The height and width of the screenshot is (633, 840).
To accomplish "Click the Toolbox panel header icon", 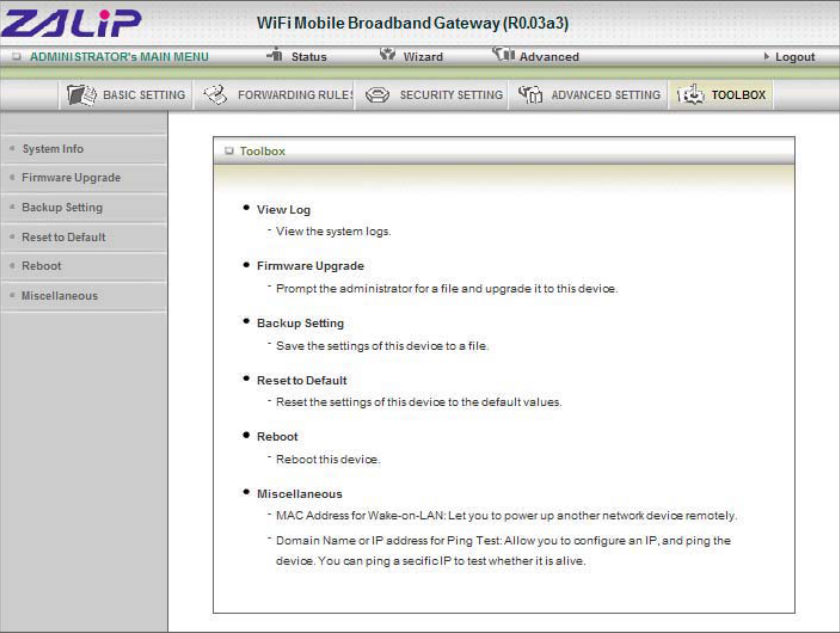I will [229, 151].
